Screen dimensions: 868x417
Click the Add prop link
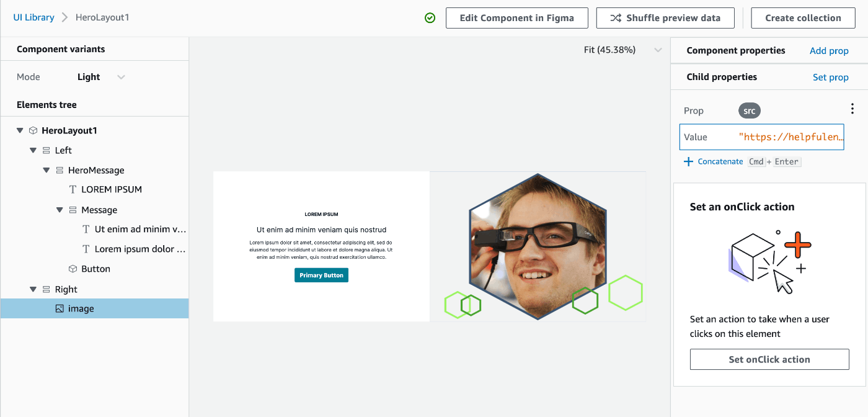pyautogui.click(x=829, y=51)
